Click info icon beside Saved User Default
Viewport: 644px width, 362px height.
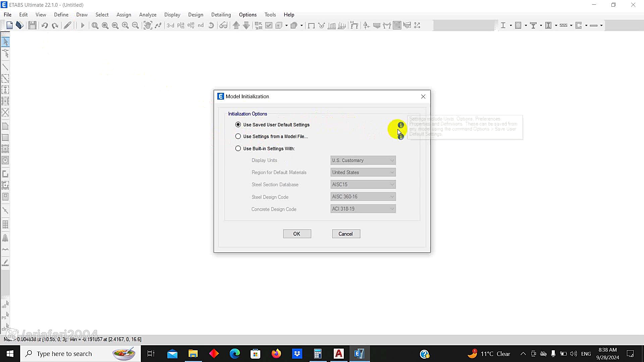click(x=400, y=125)
